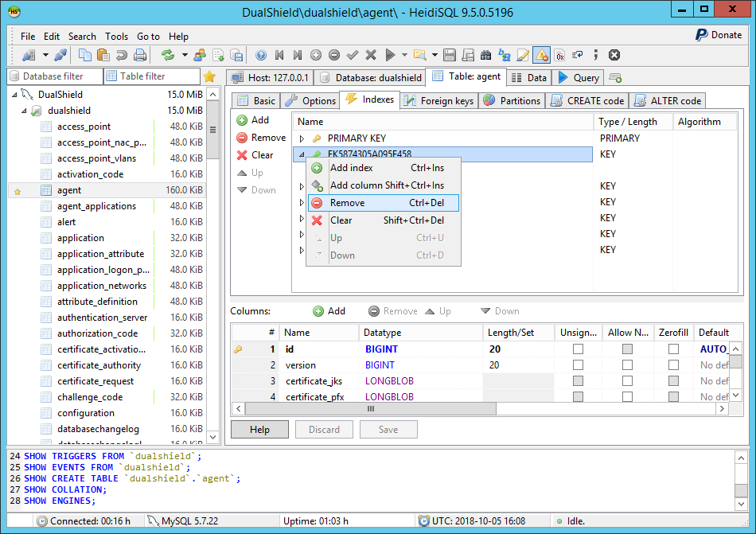Open a new query tab icon
This screenshot has height=534, width=756.
[x=615, y=78]
